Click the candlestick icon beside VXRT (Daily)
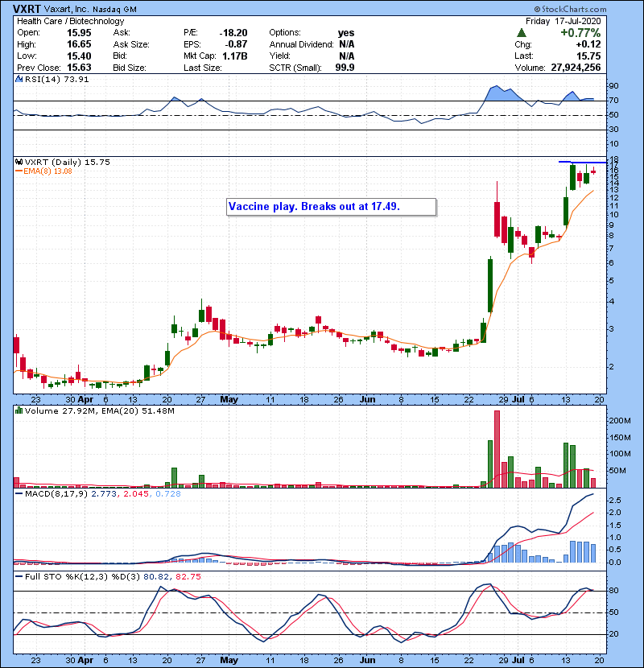 point(19,162)
